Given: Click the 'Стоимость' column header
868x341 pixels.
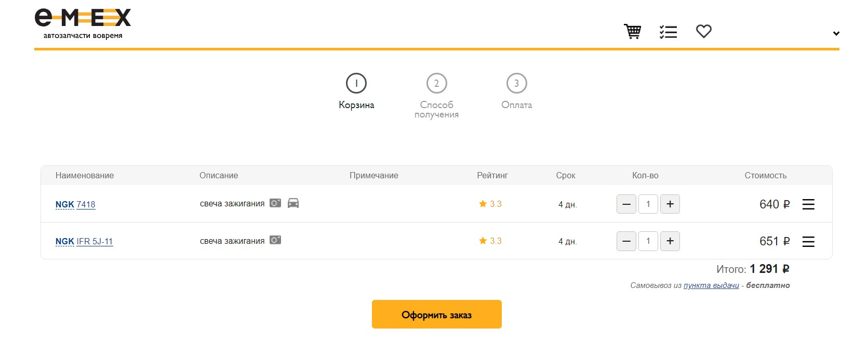Looking at the screenshot, I should click(x=766, y=176).
